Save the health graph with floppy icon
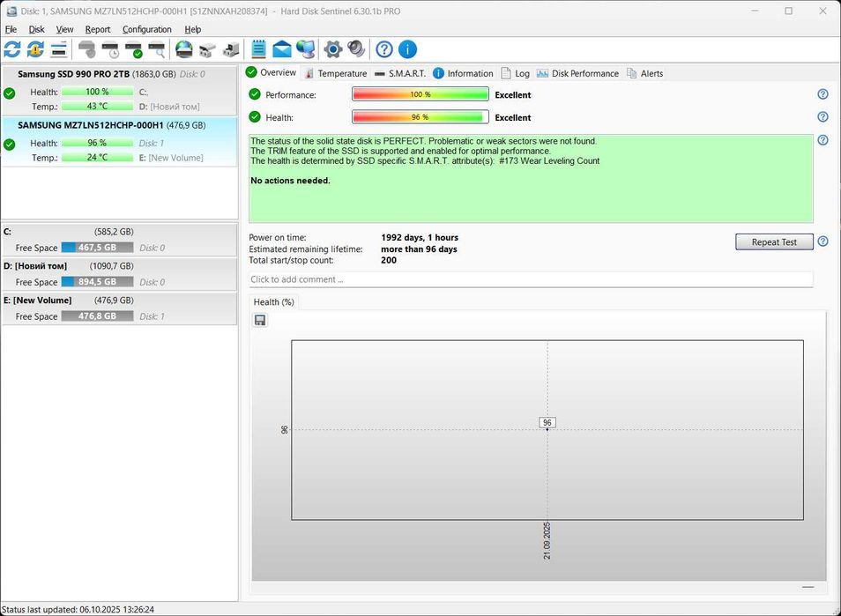841x616 pixels. pyautogui.click(x=260, y=320)
